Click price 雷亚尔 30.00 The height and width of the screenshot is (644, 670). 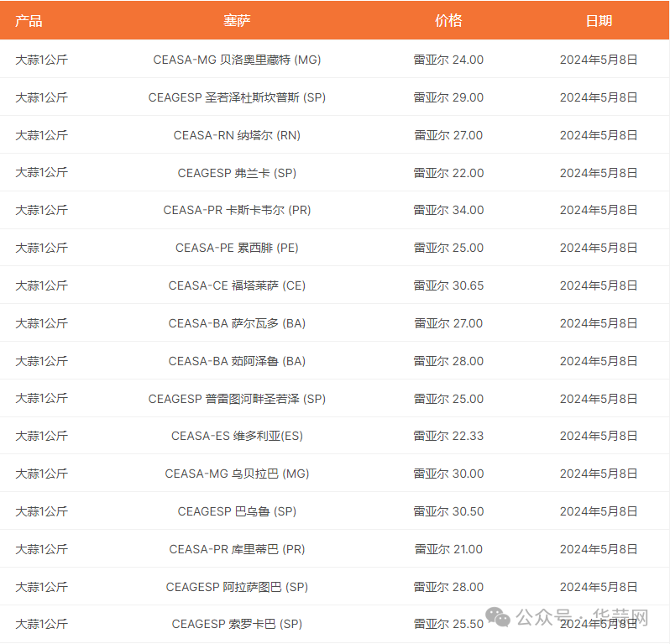click(448, 474)
